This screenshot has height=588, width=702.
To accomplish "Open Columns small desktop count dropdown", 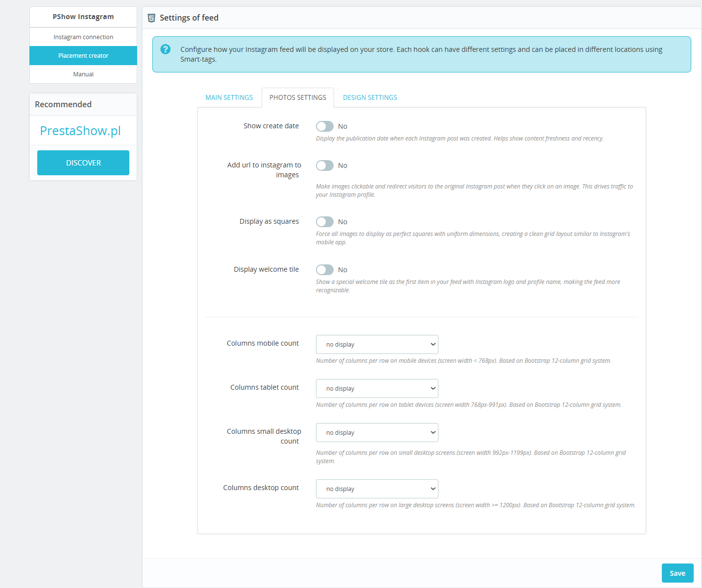I will [377, 432].
